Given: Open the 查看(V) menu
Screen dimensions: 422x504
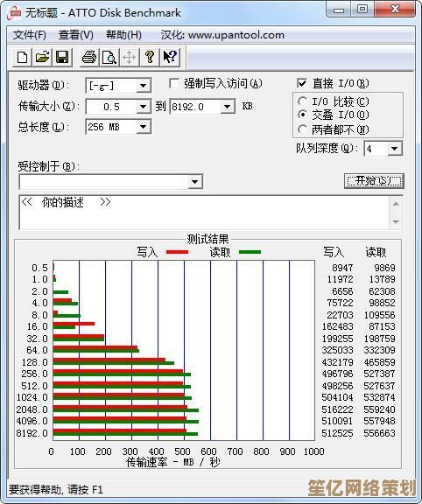Looking at the screenshot, I should click(x=76, y=35).
